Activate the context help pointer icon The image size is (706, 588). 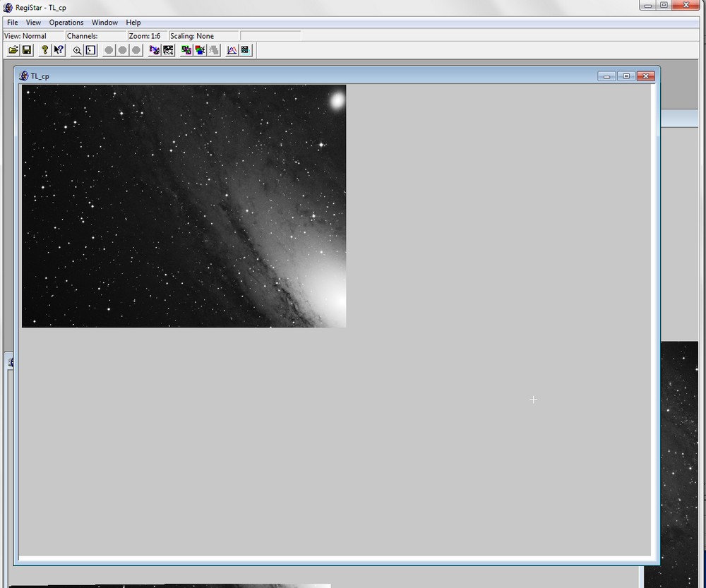point(59,50)
